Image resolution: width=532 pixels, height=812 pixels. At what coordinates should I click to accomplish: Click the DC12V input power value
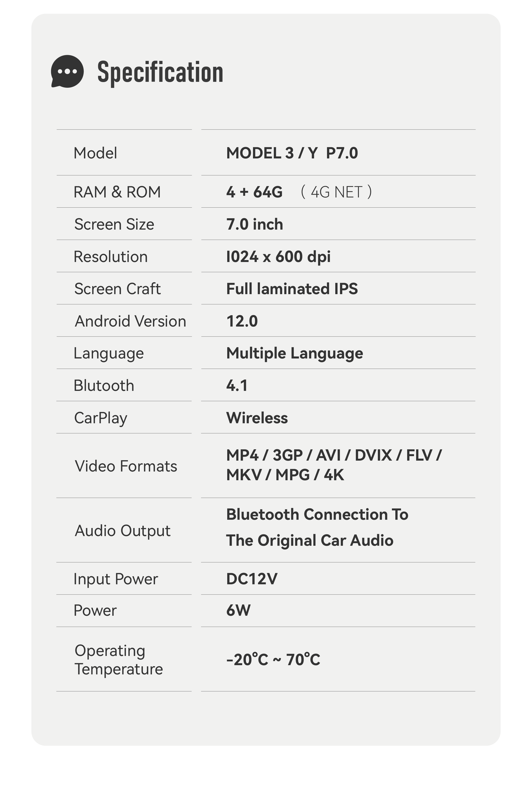[x=252, y=579]
